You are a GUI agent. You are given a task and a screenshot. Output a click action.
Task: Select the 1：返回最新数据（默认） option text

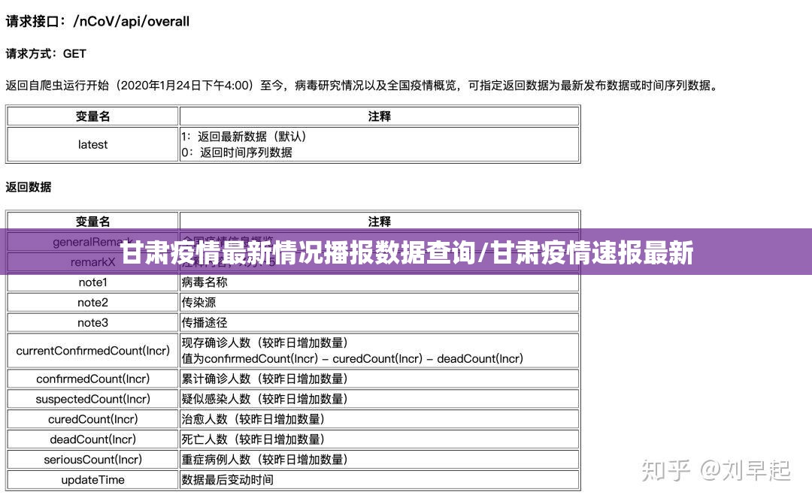pyautogui.click(x=244, y=137)
